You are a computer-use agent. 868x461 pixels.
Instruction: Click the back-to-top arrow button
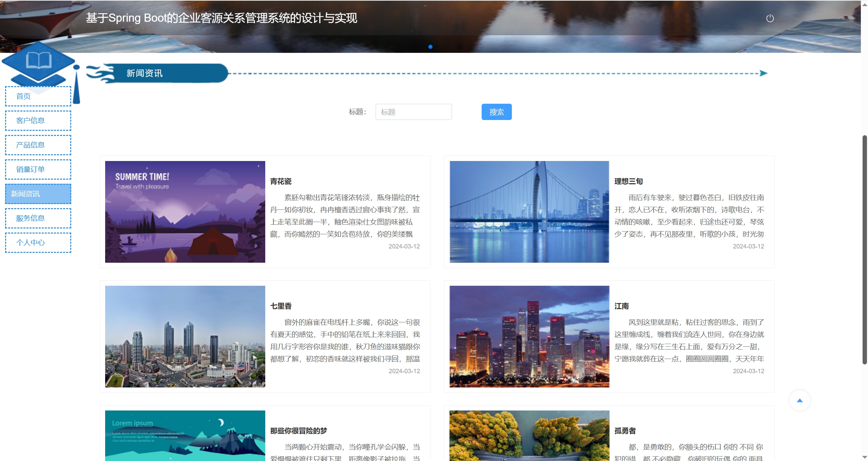point(799,400)
